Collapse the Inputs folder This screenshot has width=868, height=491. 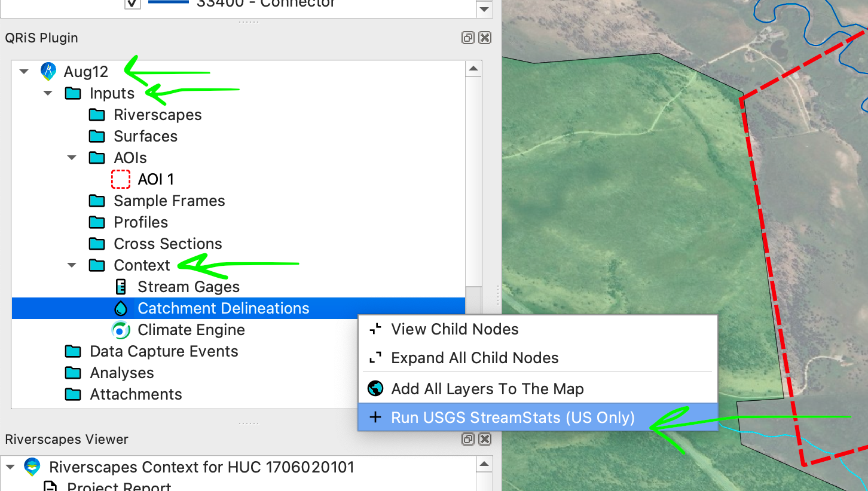(x=48, y=93)
